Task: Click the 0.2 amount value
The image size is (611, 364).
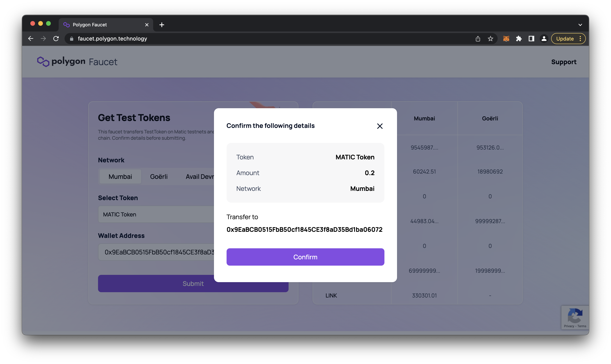Action: pyautogui.click(x=369, y=173)
